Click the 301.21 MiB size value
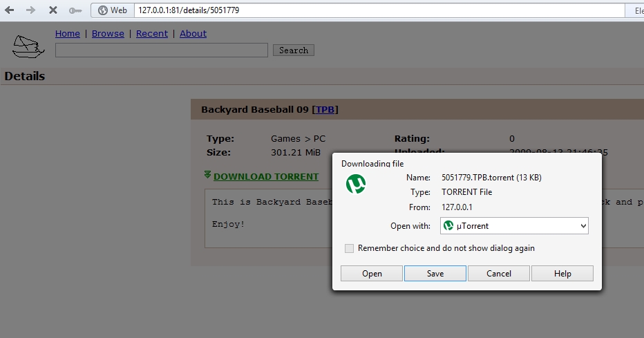This screenshot has height=338, width=644. [x=295, y=153]
